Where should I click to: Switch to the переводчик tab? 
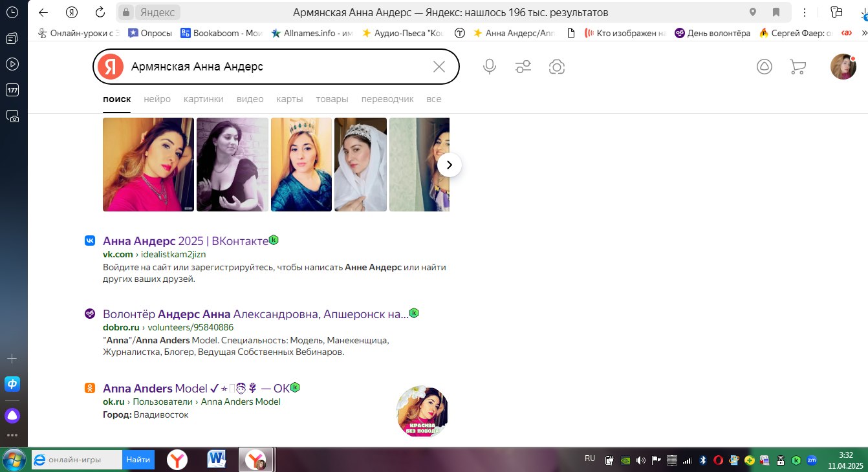[387, 99]
